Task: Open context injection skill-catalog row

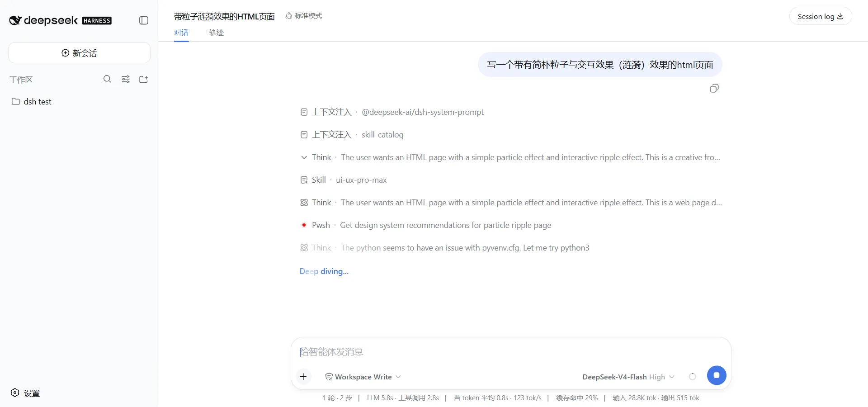Action: (352, 135)
